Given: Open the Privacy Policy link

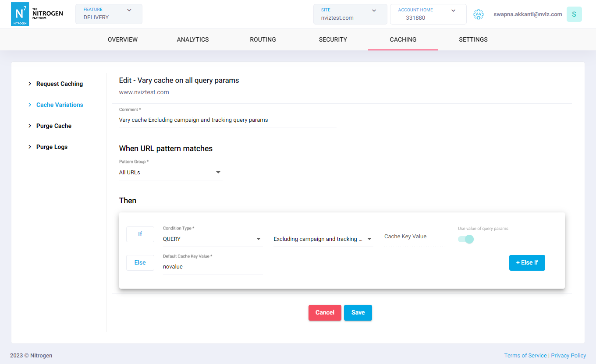Looking at the screenshot, I should pyautogui.click(x=568, y=355).
